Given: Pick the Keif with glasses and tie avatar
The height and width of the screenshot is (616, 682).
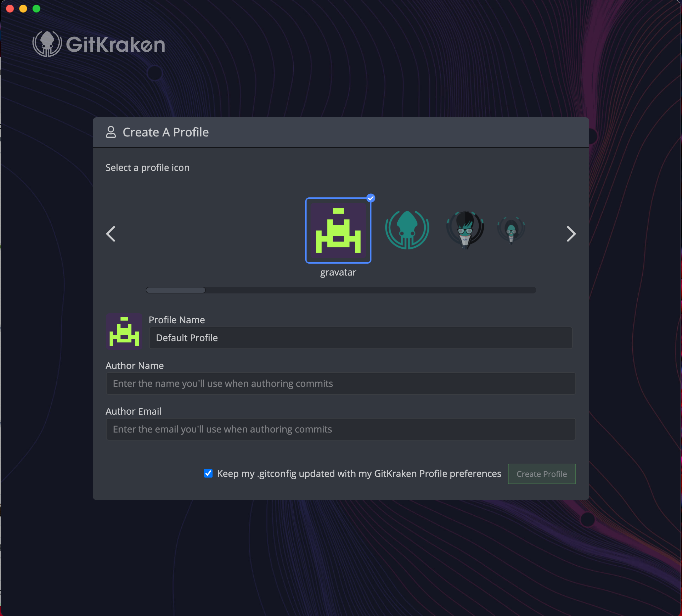Looking at the screenshot, I should click(x=465, y=230).
